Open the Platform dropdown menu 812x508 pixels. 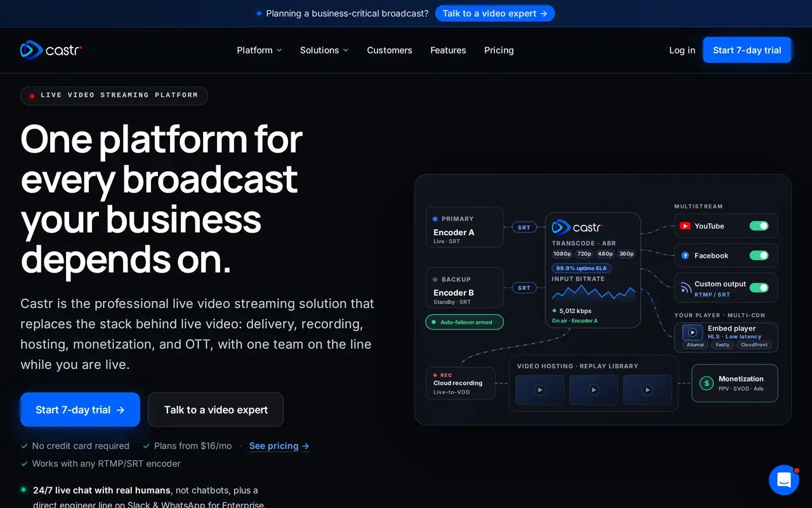[259, 50]
